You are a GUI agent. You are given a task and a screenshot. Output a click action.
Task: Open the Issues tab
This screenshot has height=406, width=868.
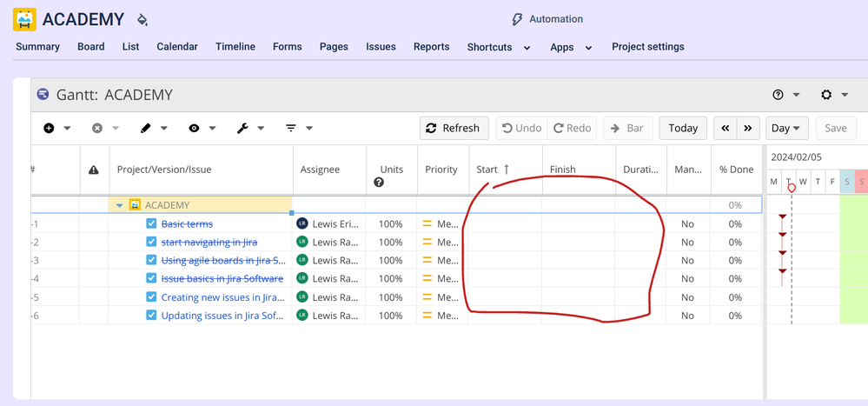[381, 47]
